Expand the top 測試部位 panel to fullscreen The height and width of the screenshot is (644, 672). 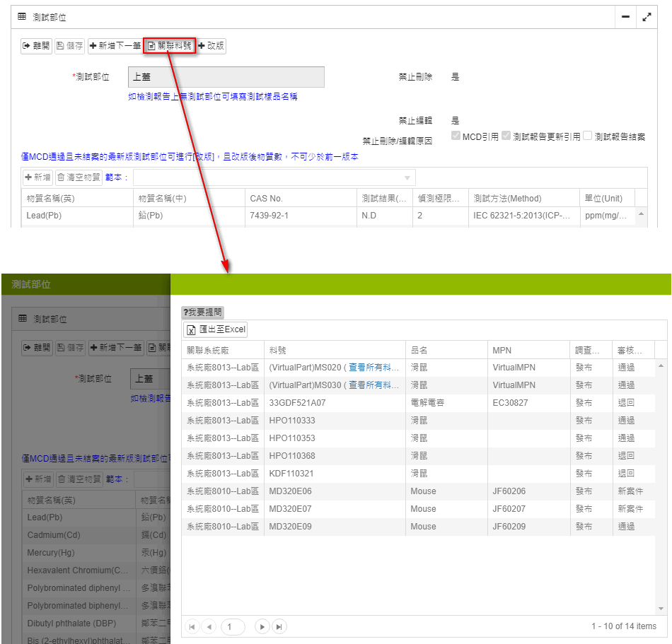(647, 17)
